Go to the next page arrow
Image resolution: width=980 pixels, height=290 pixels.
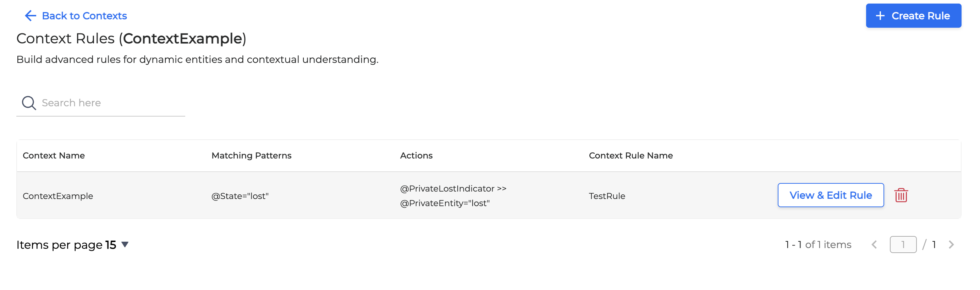coord(951,245)
